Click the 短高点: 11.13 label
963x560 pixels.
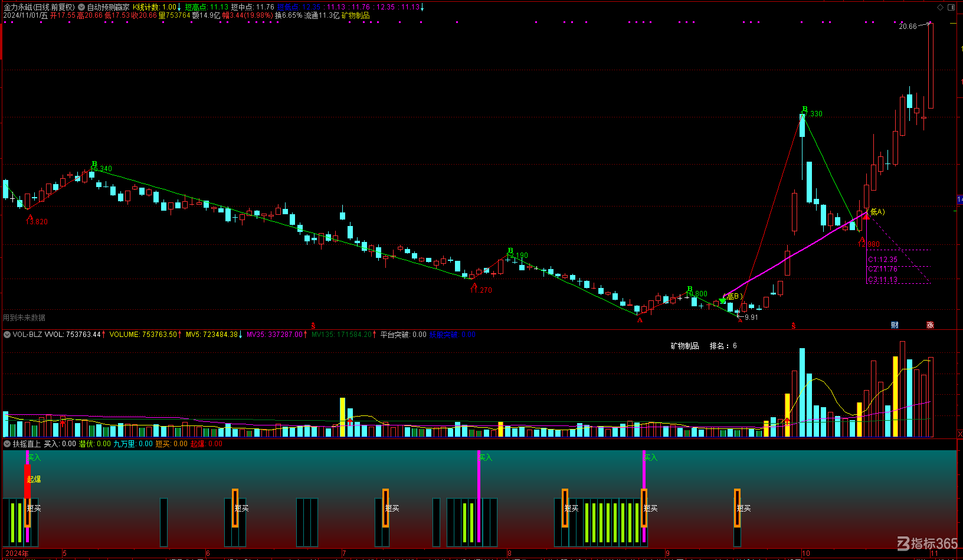207,7
